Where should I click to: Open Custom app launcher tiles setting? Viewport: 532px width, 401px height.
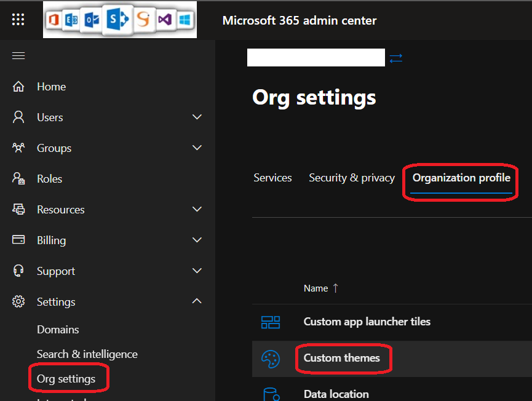coord(367,322)
